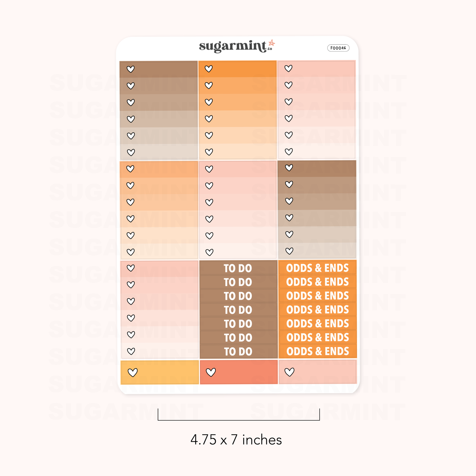This screenshot has width=476, height=476.
Task: Select the bottommost ODDS & ENDS label
Action: pyautogui.click(x=317, y=351)
